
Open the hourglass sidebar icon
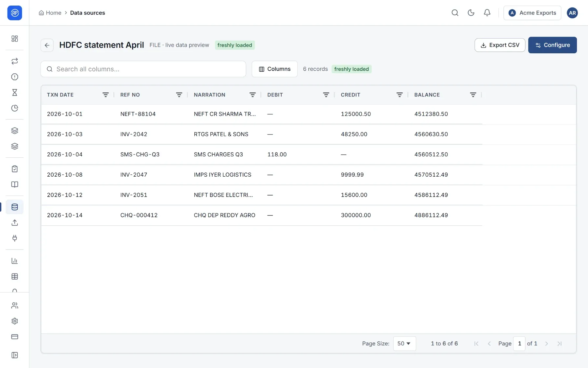pyautogui.click(x=15, y=93)
